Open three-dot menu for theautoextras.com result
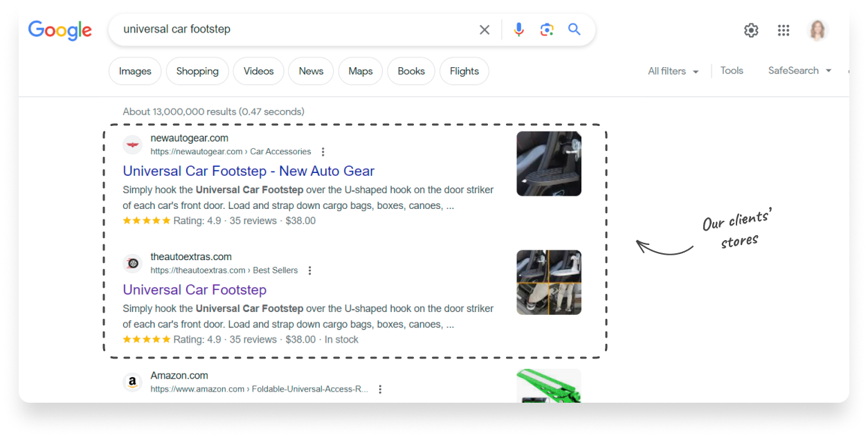This screenshot has width=868, height=438. tap(309, 271)
